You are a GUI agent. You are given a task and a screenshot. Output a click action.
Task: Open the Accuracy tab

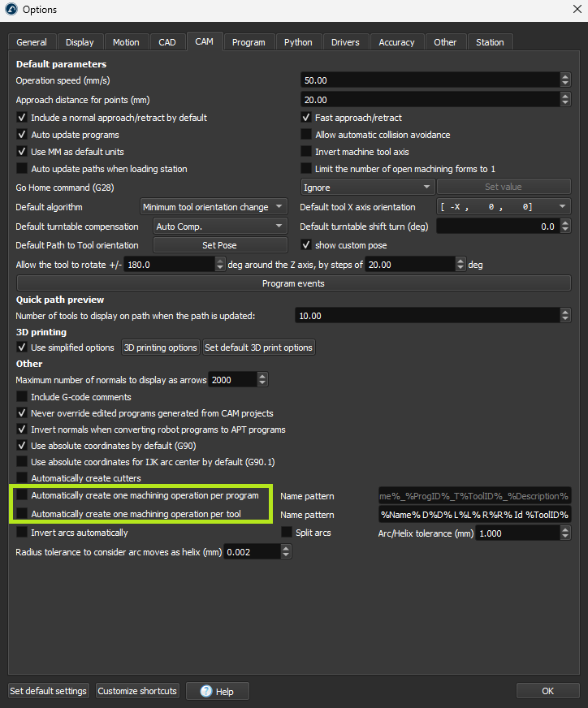click(396, 42)
